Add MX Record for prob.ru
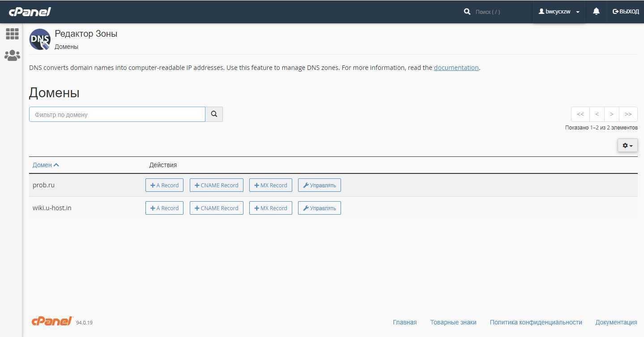 point(271,185)
